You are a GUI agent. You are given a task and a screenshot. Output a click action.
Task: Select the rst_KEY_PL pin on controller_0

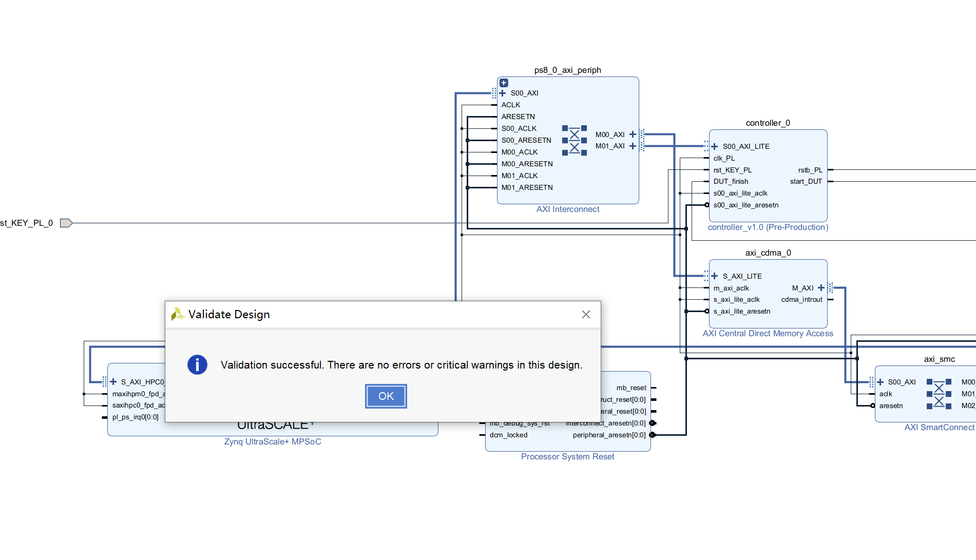tap(733, 170)
